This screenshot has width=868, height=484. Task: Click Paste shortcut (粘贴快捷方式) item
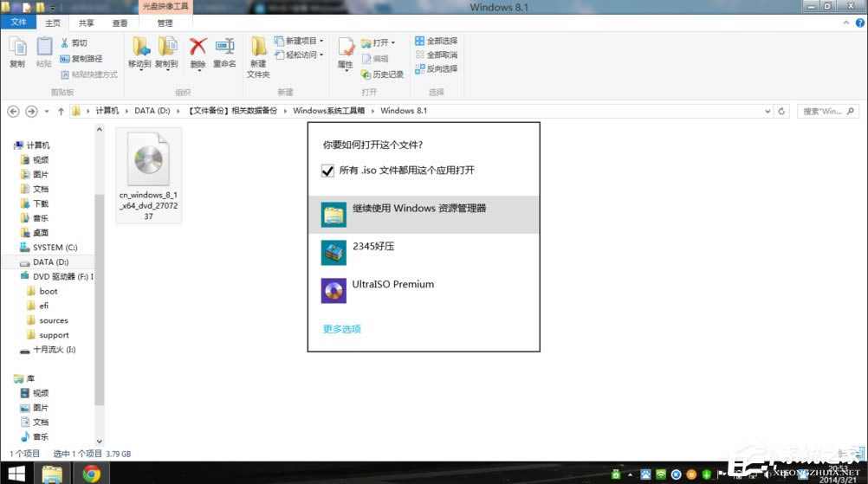89,74
